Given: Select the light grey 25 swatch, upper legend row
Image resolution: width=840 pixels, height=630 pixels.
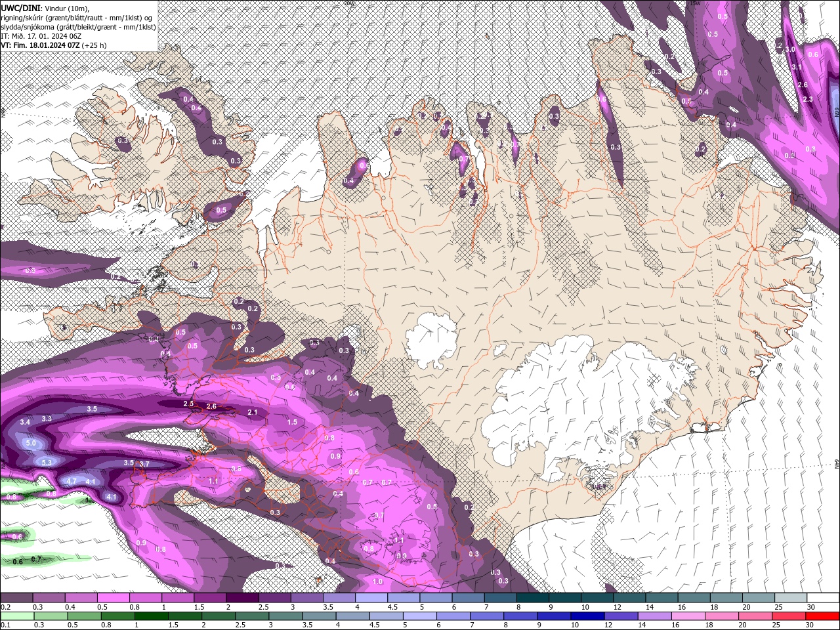Looking at the screenshot, I should click(x=791, y=598).
